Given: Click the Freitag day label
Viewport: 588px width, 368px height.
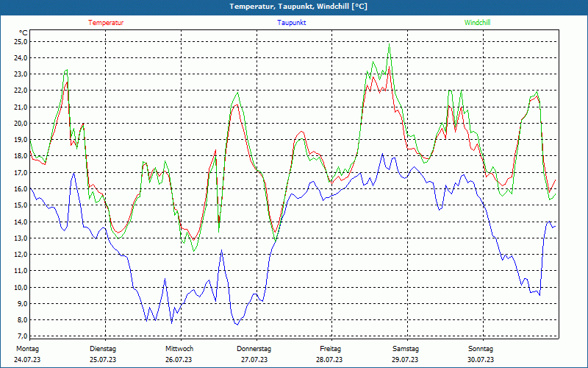Looking at the screenshot, I should [330, 349].
